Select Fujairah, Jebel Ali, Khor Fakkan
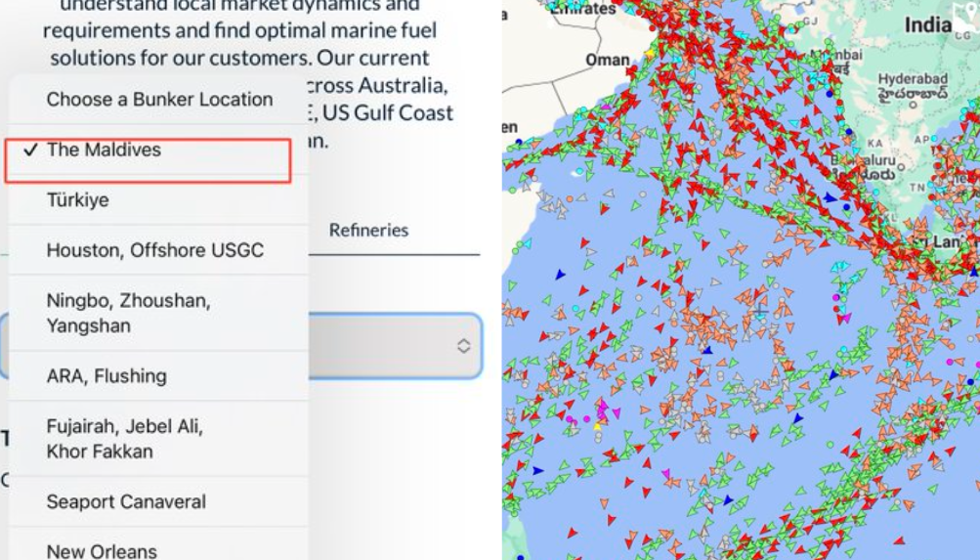Viewport: 980px width, 560px height. [x=125, y=439]
